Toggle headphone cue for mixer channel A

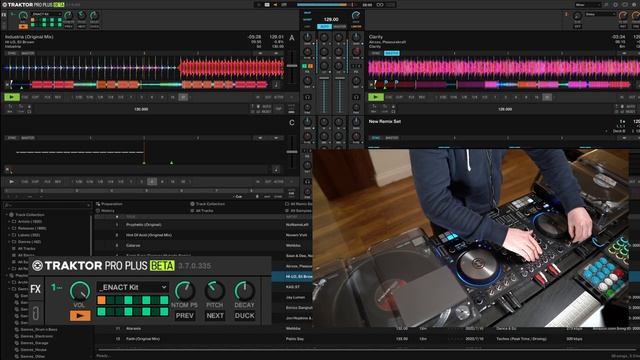(307, 97)
